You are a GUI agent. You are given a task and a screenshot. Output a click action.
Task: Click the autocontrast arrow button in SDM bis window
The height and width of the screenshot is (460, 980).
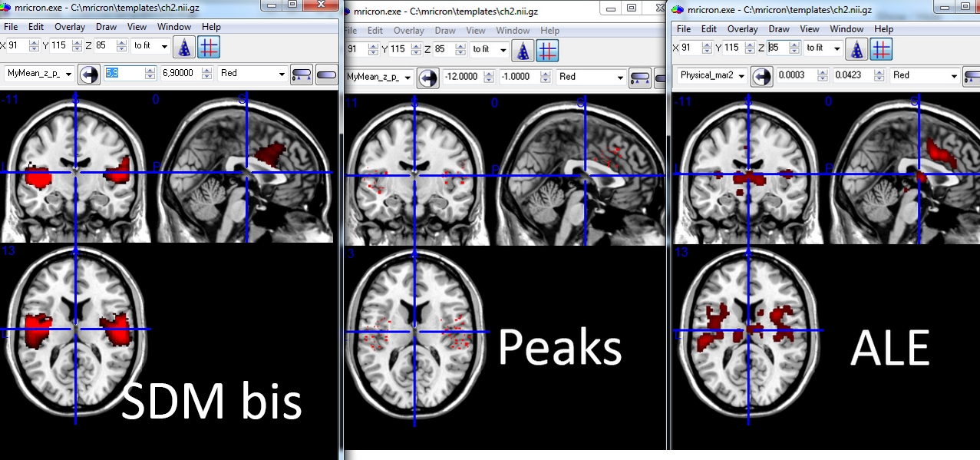89,74
